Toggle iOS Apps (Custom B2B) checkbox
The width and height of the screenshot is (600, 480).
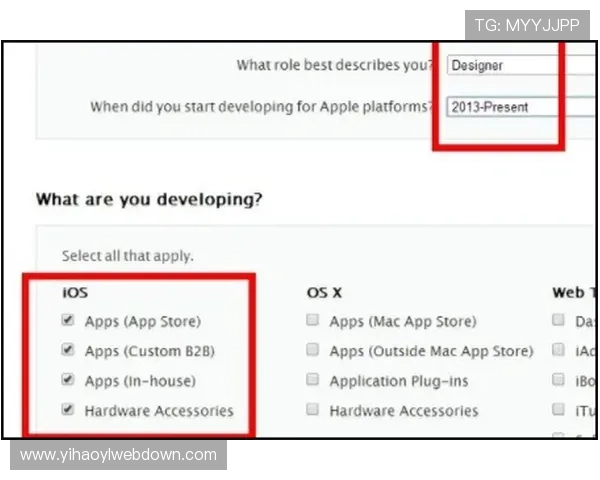68,351
